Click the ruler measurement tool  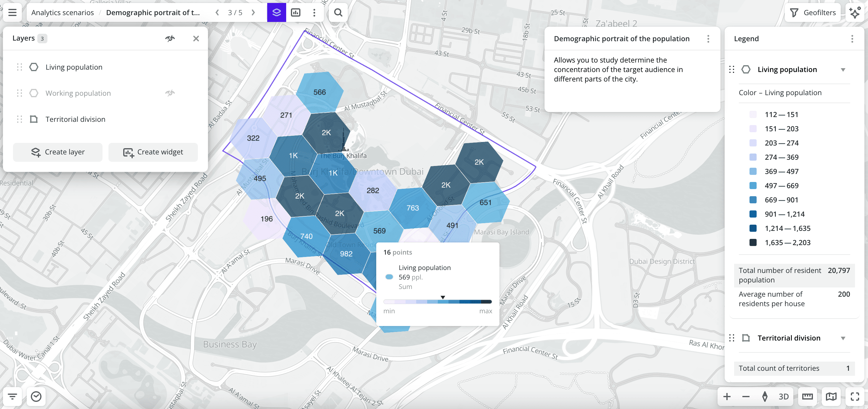coord(807,396)
